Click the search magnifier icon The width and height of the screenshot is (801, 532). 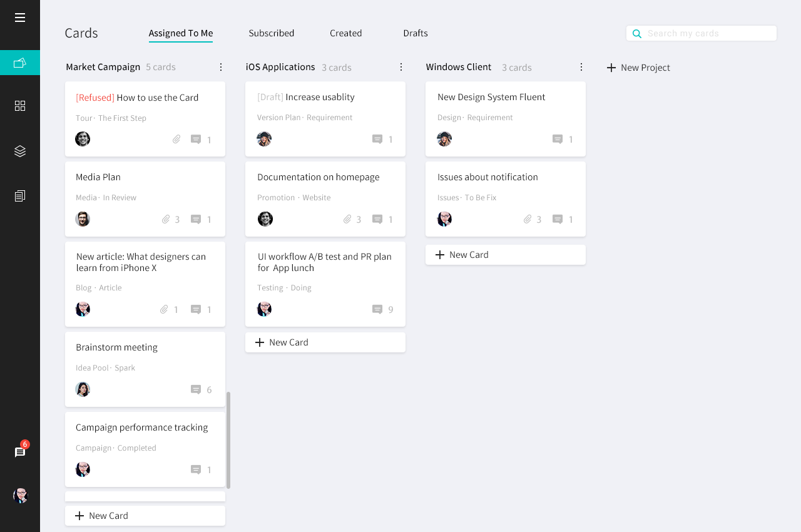click(x=637, y=34)
